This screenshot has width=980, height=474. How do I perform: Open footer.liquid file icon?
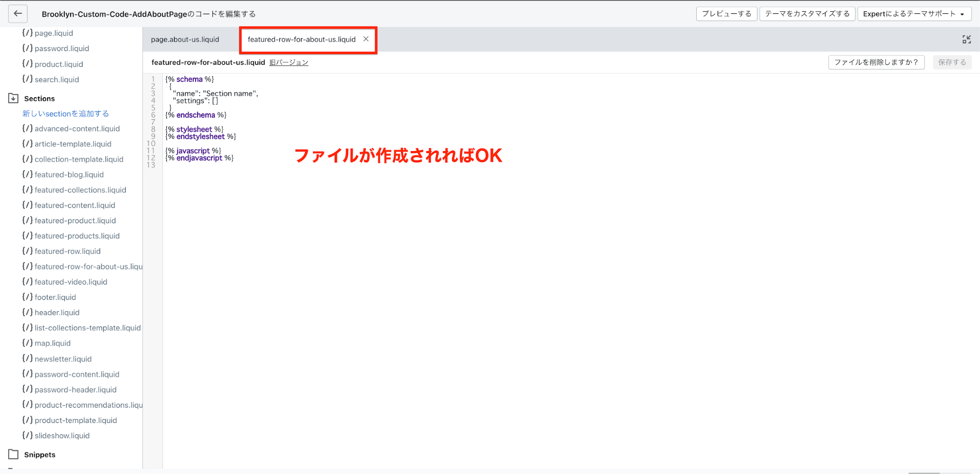click(x=27, y=297)
